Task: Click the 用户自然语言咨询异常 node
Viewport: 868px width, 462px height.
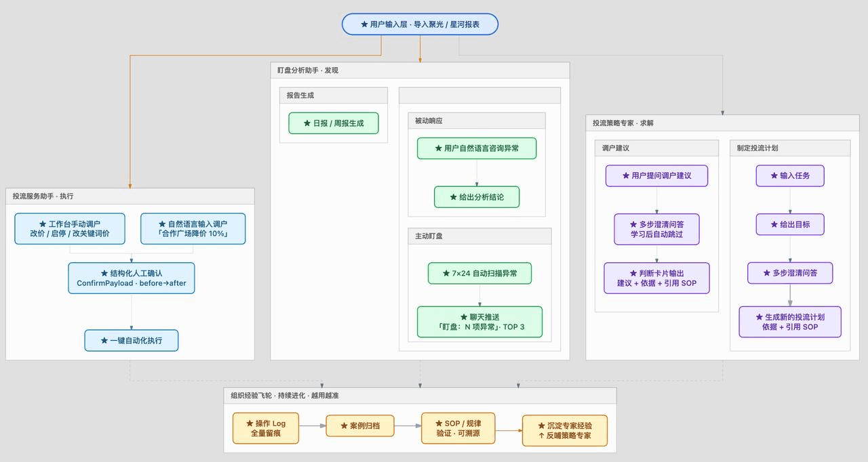Action: pos(477,148)
